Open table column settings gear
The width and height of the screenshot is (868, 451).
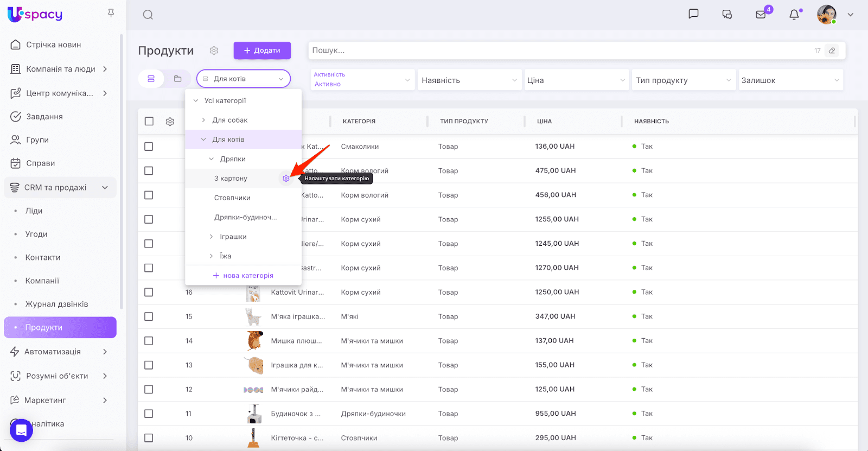170,122
